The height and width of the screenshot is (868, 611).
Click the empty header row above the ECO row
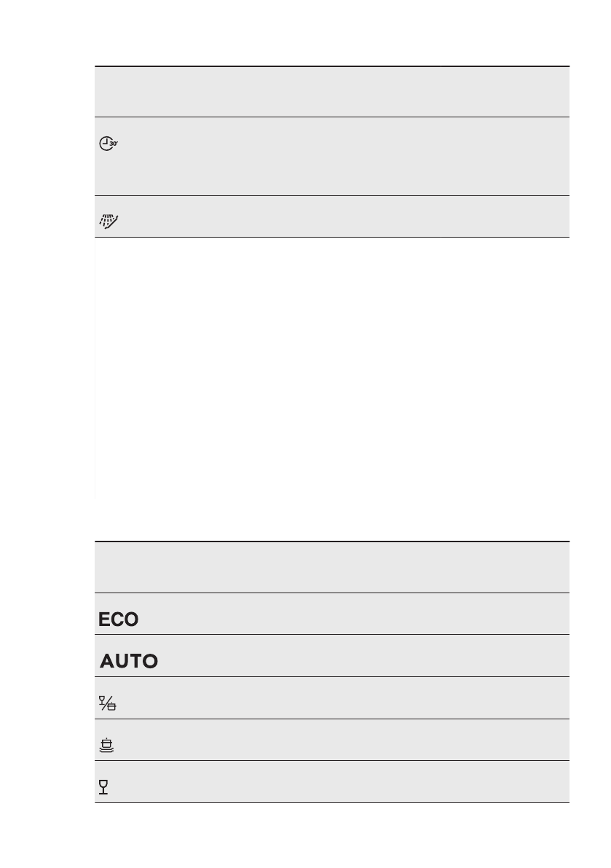click(x=331, y=567)
